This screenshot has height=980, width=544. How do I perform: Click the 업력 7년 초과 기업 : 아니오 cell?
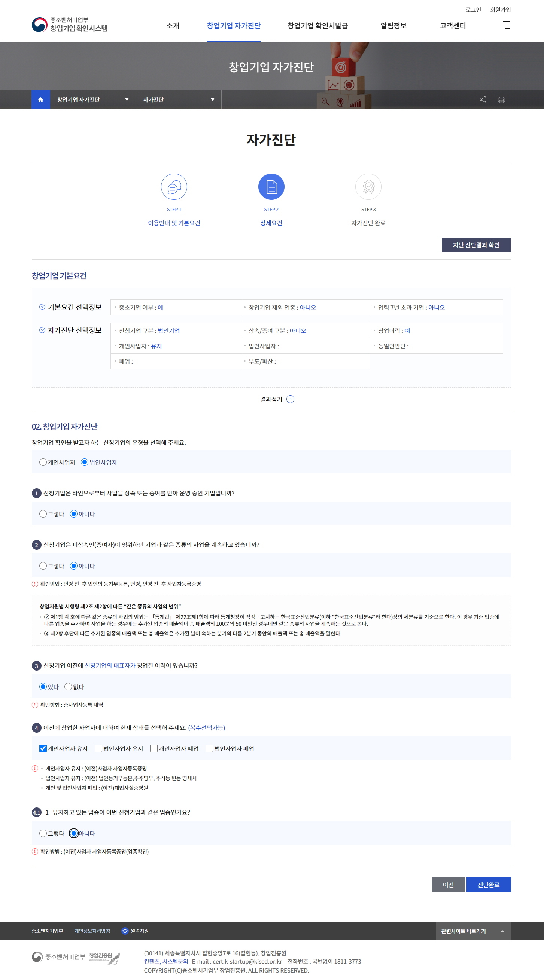(436, 307)
